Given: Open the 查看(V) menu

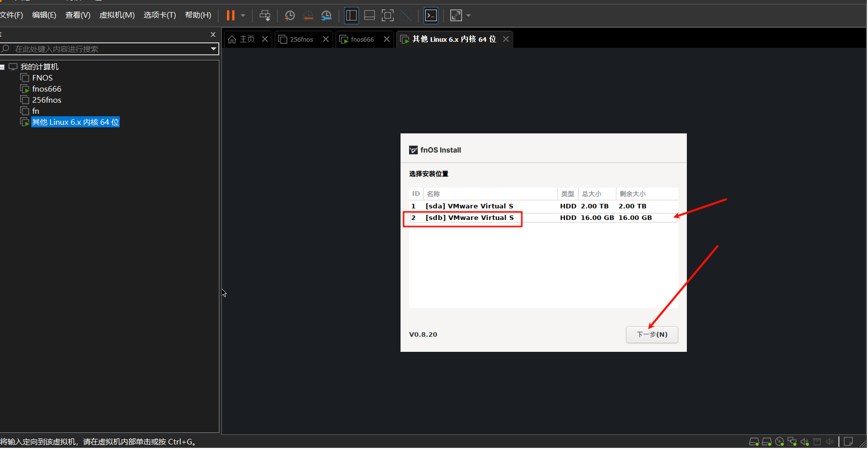Looking at the screenshot, I should tap(78, 15).
